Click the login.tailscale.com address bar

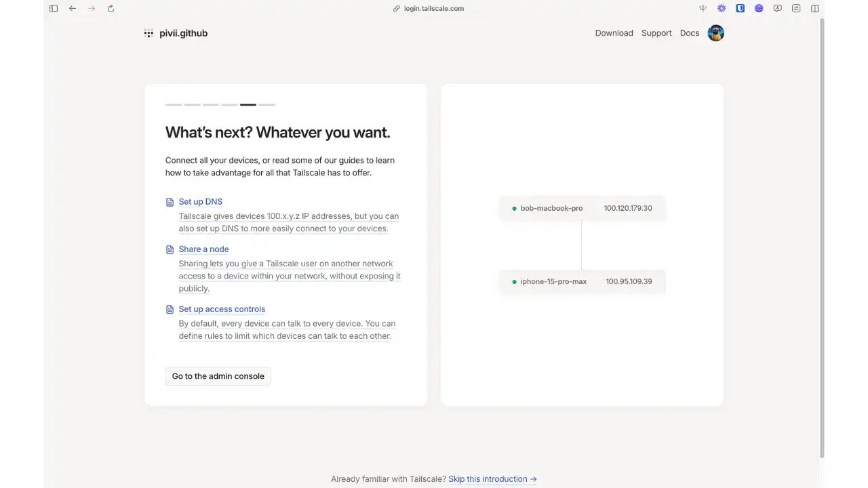[433, 9]
